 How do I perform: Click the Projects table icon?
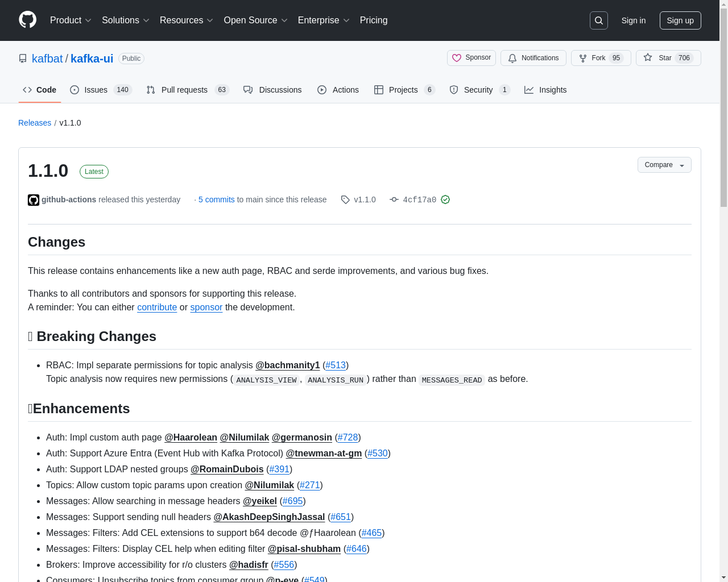[x=379, y=90]
